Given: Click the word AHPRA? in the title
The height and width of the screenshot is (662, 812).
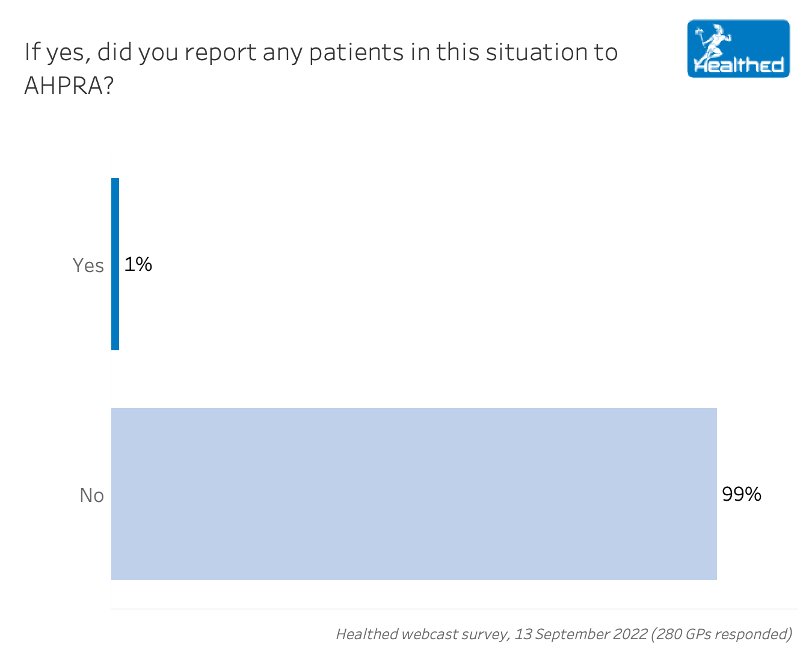Looking at the screenshot, I should coord(69,86).
